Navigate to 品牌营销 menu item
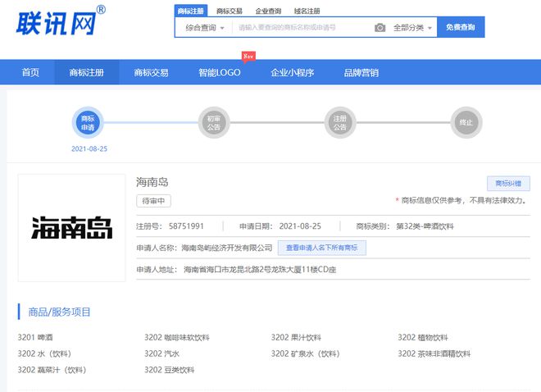Screen dimensions: 541x392 point(361,72)
